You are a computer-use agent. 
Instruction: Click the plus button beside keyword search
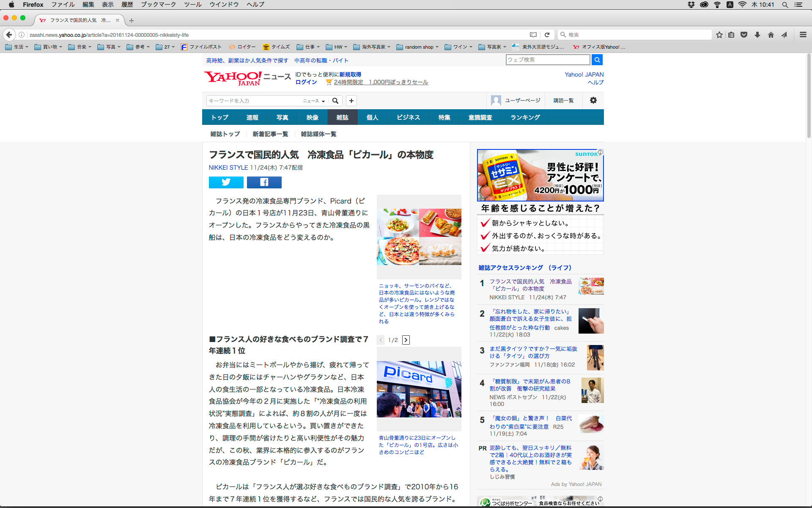click(351, 101)
